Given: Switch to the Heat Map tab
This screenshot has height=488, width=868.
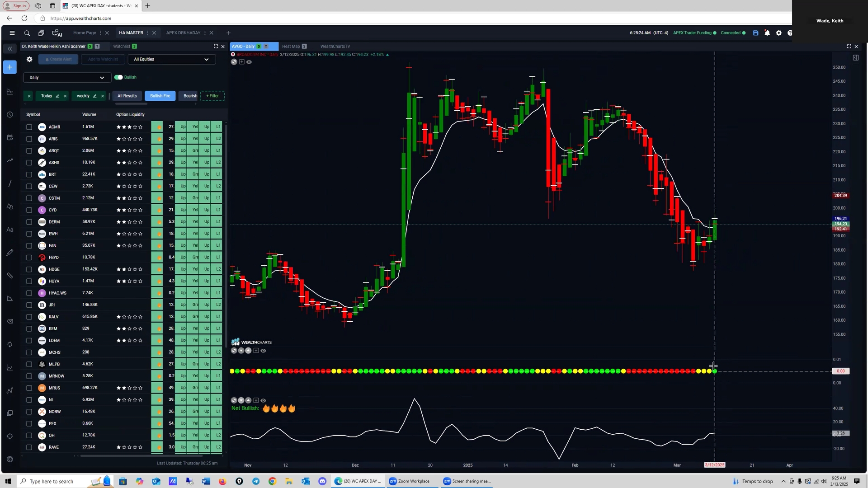Looking at the screenshot, I should tap(291, 47).
